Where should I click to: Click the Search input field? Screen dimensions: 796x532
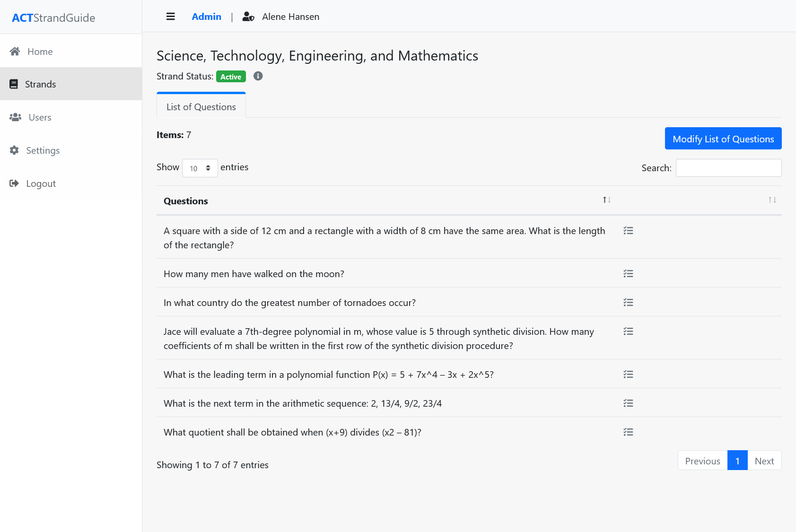coord(728,168)
